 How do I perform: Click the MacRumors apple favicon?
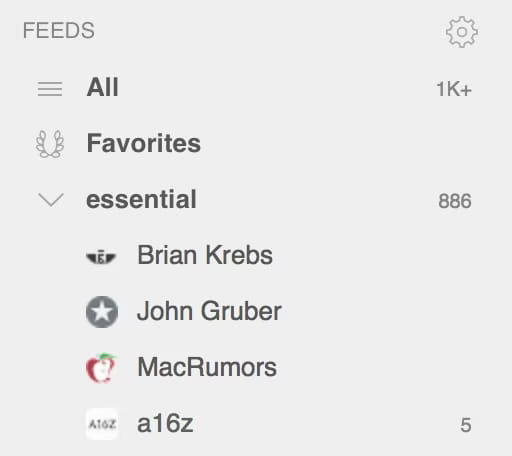click(x=101, y=368)
